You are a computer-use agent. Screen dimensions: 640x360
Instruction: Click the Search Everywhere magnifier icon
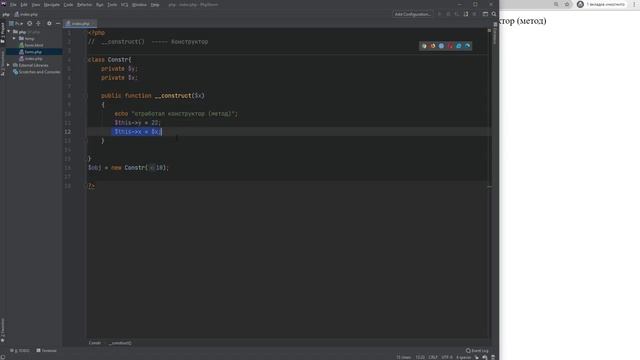[494, 14]
